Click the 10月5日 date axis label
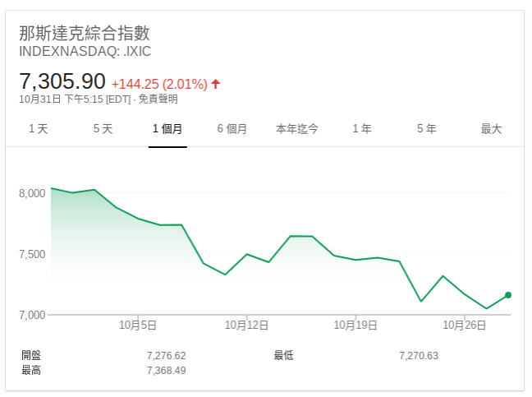Image resolution: width=532 pixels, height=397 pixels. pos(138,325)
